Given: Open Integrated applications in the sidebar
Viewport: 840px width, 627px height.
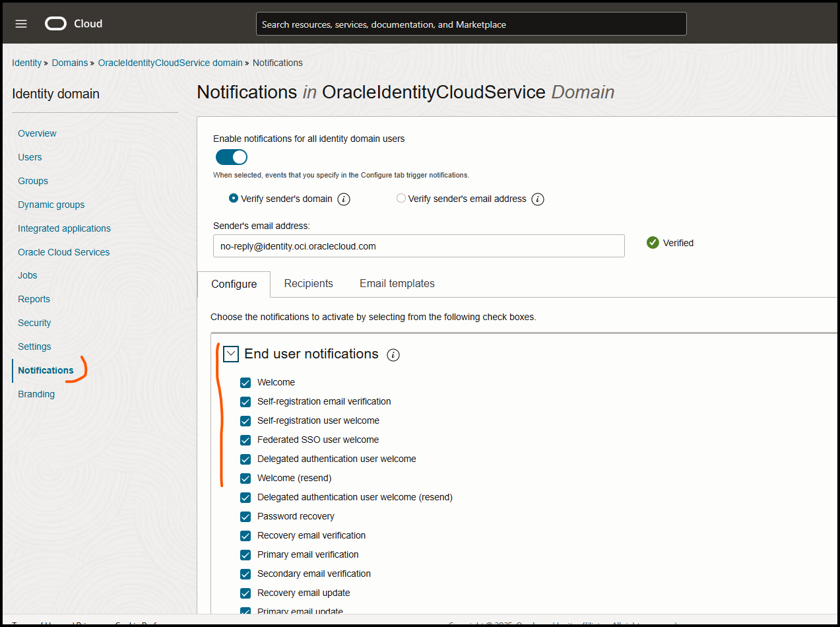Looking at the screenshot, I should 64,228.
